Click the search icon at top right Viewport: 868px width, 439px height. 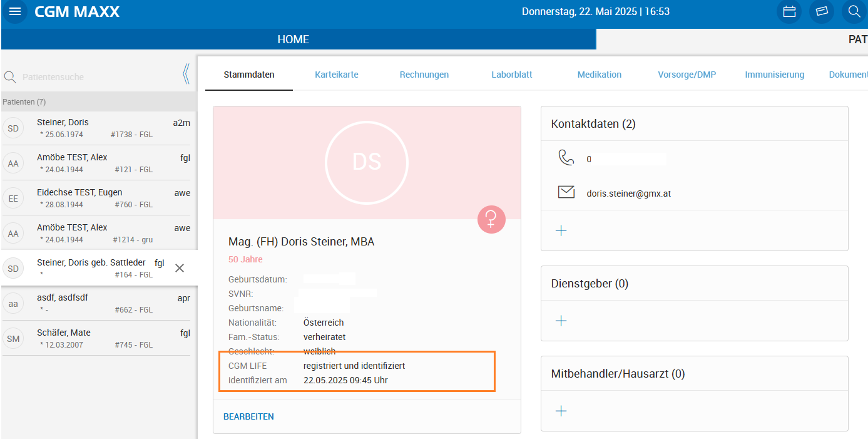[x=854, y=11]
